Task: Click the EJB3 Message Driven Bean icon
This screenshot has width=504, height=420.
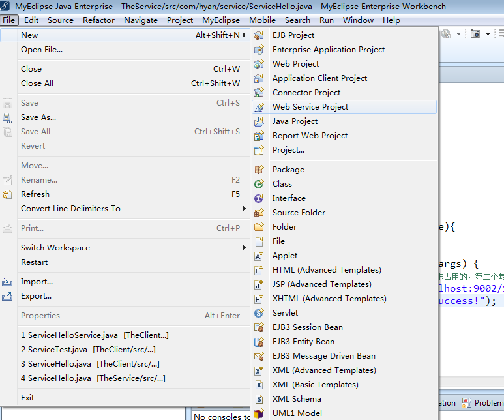Action: click(259, 356)
